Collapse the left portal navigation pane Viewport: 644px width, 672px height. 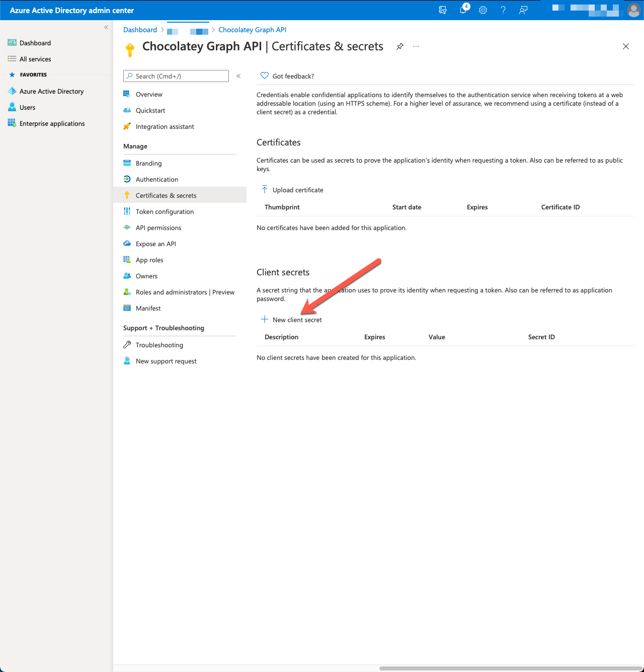click(x=106, y=27)
